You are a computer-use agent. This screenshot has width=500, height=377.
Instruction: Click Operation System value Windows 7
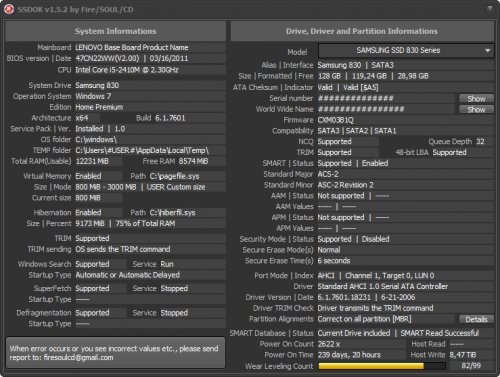[93, 96]
